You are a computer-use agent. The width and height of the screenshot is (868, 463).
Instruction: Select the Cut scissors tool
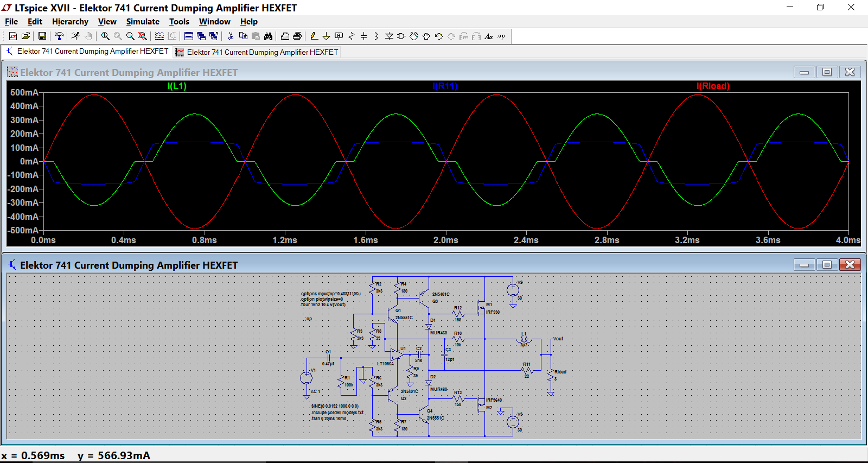tap(231, 36)
